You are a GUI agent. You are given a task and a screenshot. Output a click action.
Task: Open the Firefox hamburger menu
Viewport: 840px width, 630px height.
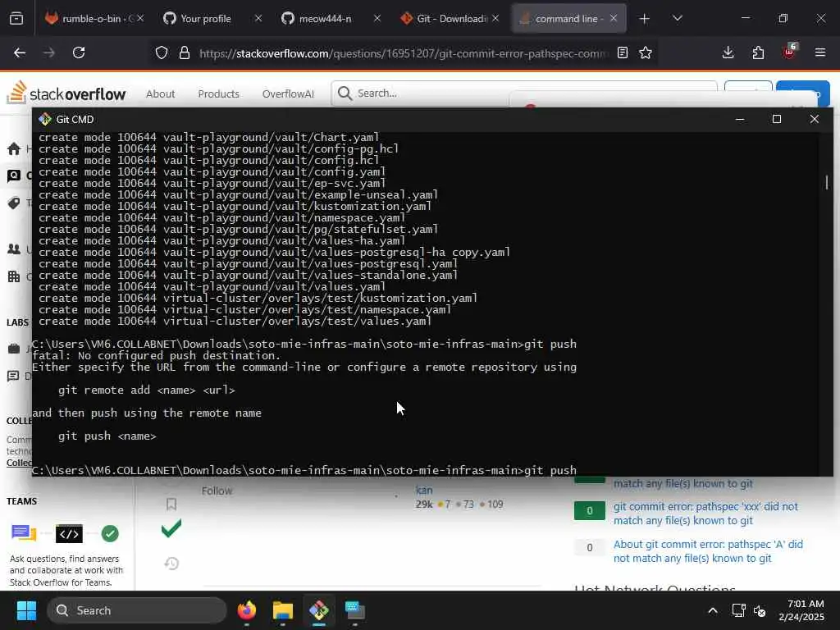[x=819, y=52]
